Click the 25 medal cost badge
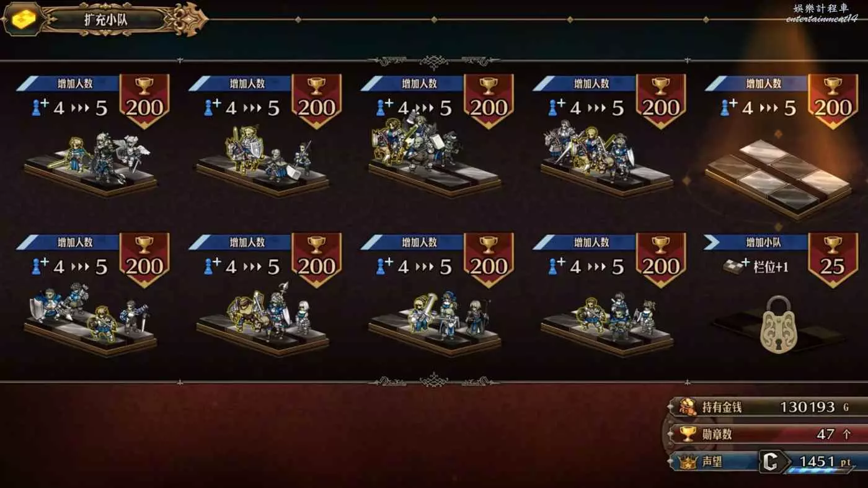Image resolution: width=868 pixels, height=488 pixels. coord(832,260)
